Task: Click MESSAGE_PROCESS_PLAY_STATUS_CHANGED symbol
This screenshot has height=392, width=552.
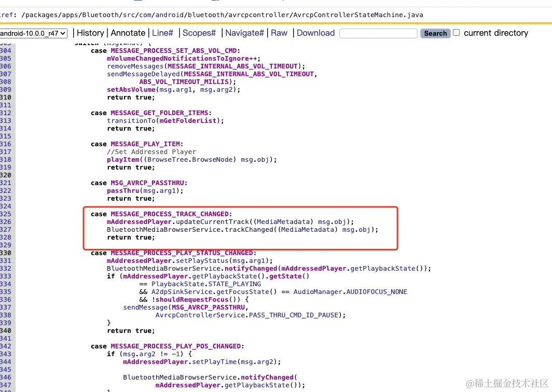Action: point(182,253)
